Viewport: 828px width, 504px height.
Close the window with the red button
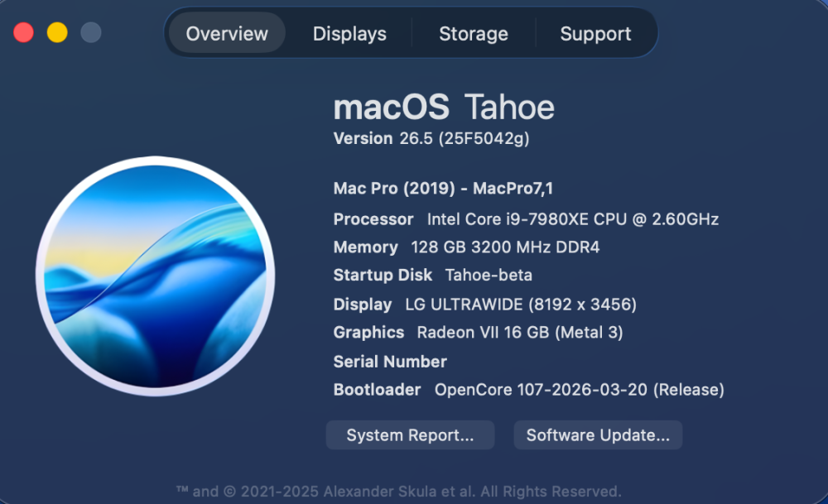(24, 33)
